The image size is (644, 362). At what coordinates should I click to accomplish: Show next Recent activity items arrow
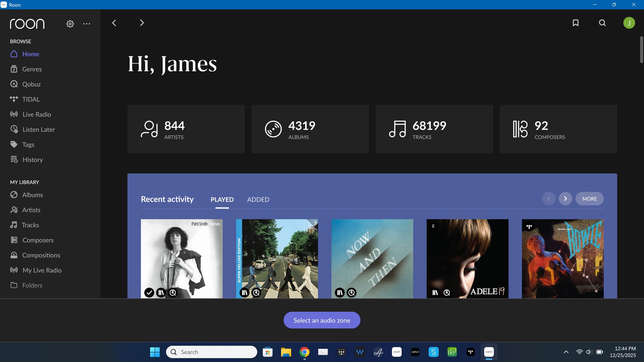[565, 199]
